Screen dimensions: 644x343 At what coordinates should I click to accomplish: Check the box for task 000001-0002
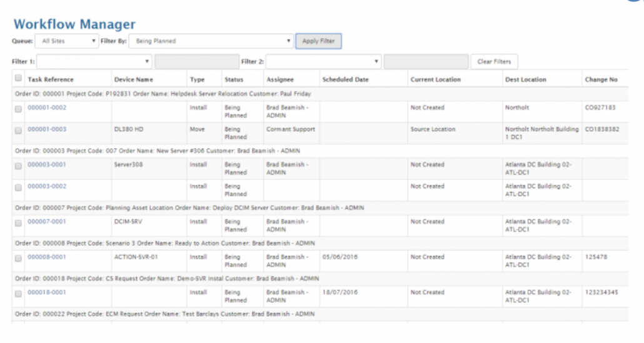18,109
